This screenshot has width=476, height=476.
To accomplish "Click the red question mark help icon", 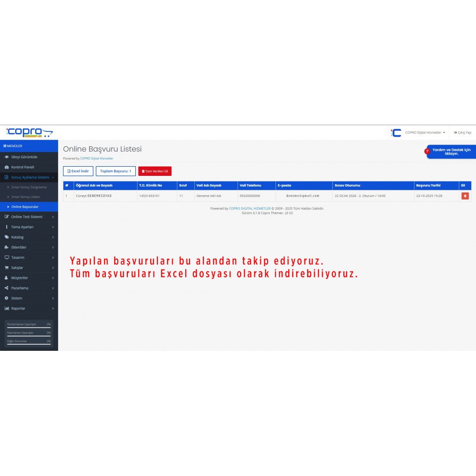I will (x=427, y=151).
